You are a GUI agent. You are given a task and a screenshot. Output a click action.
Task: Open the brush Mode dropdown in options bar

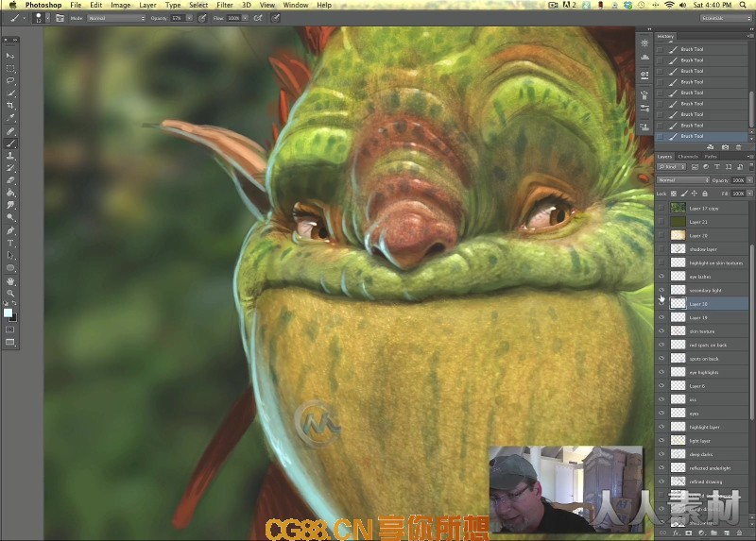click(x=116, y=18)
